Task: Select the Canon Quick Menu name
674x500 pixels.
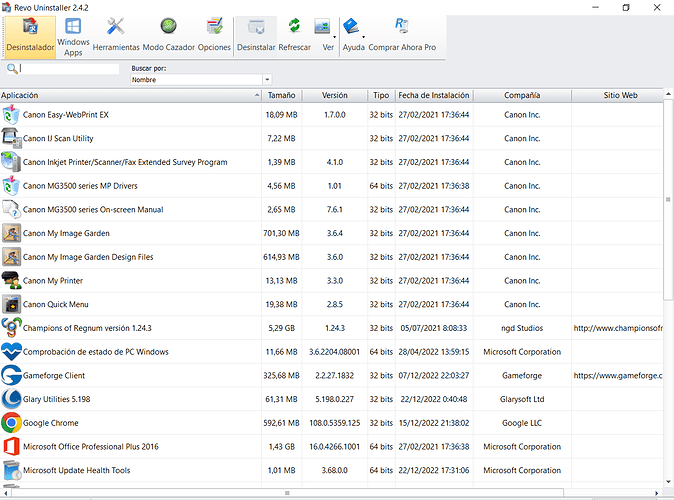Action: [55, 304]
